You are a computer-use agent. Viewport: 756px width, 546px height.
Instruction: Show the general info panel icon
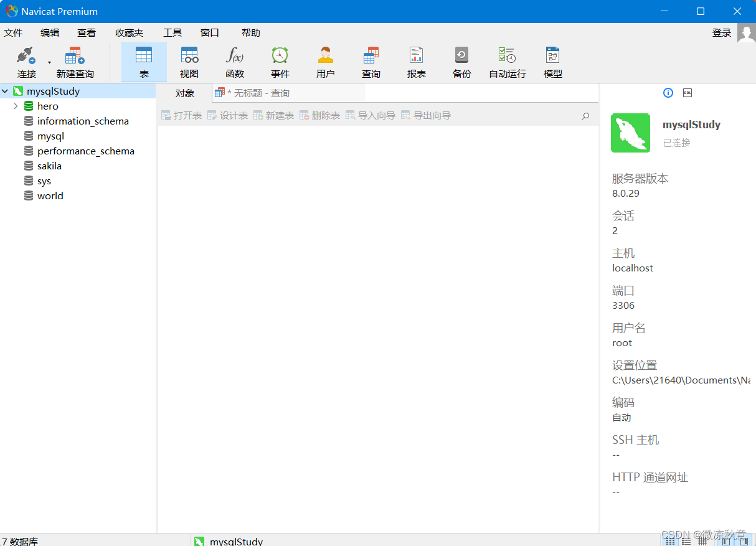(x=668, y=93)
